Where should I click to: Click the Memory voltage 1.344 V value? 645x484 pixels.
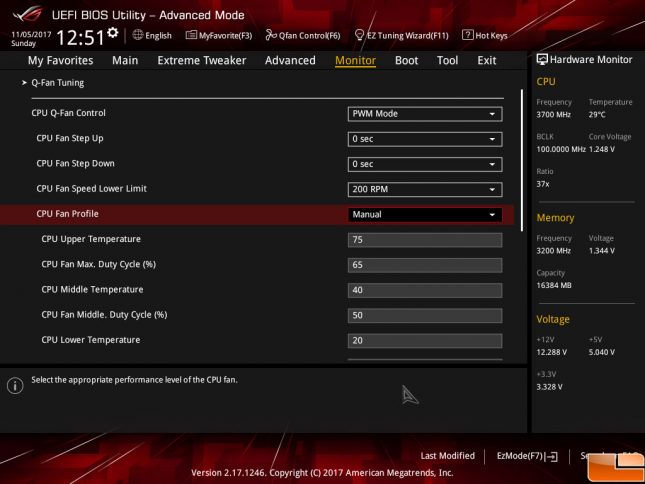[601, 251]
